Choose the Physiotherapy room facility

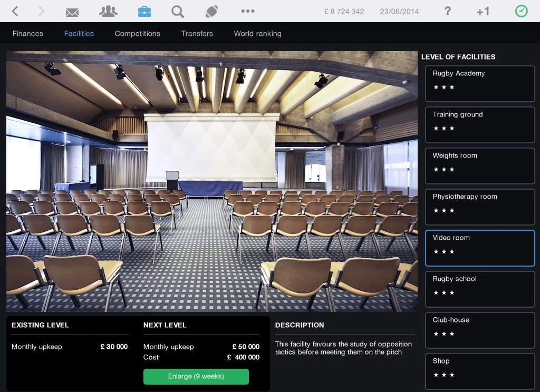[479, 207]
